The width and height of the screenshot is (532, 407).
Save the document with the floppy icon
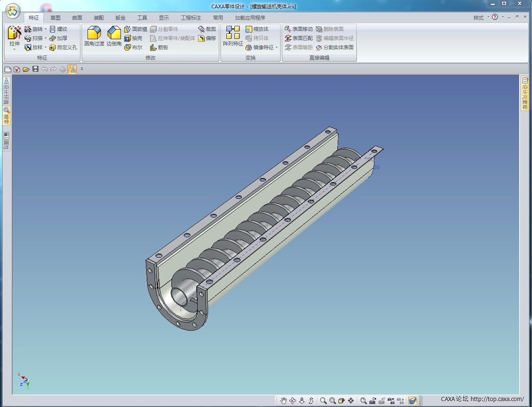coord(35,69)
